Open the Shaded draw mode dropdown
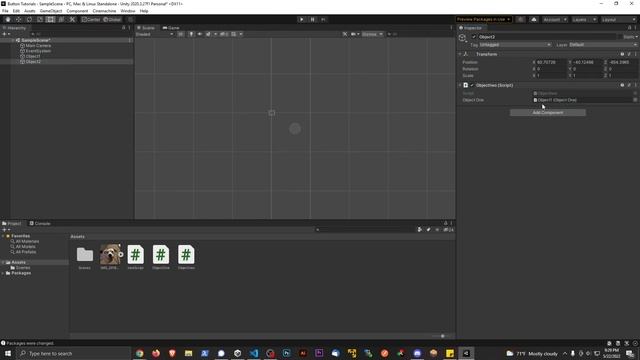The image size is (640, 360). 154,34
